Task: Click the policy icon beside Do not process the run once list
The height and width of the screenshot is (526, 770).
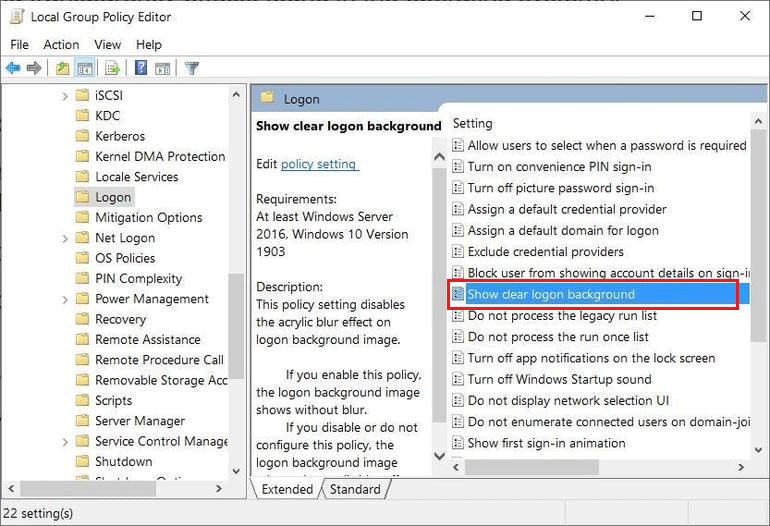Action: pyautogui.click(x=458, y=336)
